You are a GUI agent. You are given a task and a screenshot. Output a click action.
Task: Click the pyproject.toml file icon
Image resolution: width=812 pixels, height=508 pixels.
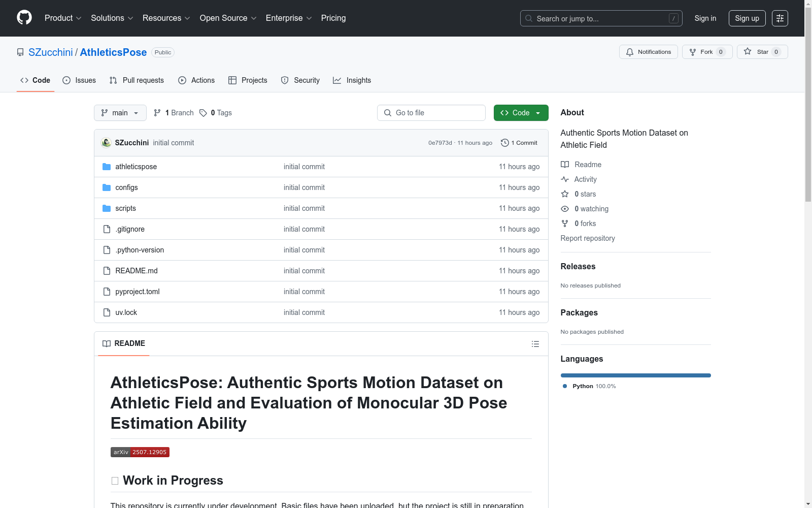(x=107, y=292)
